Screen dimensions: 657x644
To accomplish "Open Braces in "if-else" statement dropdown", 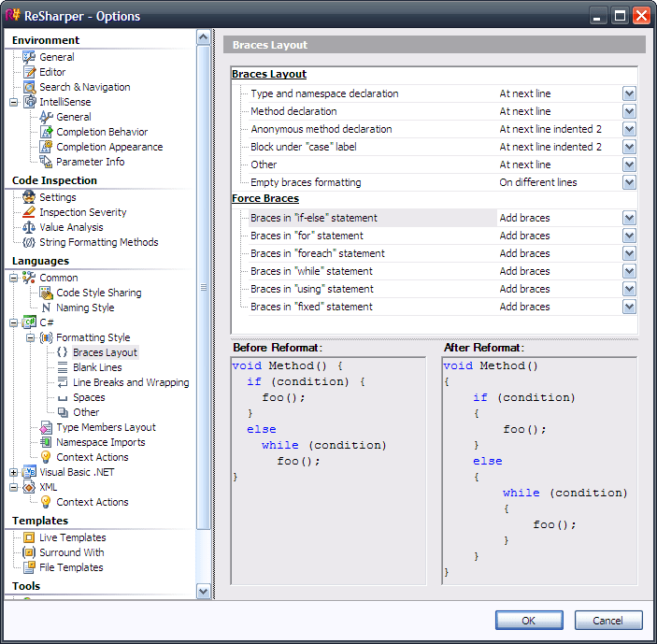I will (x=629, y=218).
